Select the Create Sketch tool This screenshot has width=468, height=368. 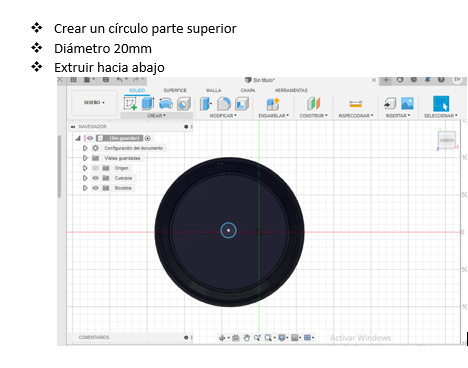130,104
